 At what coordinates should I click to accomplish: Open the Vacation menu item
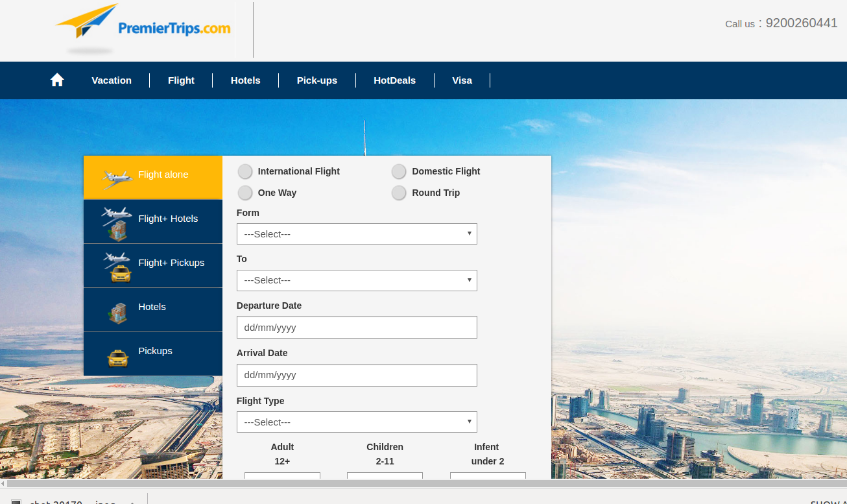point(112,80)
